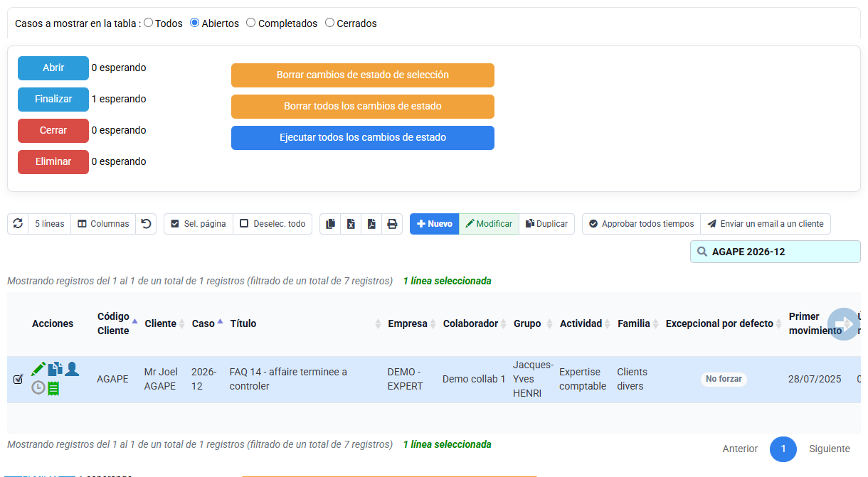868x477 pixels.
Task: Uncheck the AGAPE row checkbox
Action: point(18,379)
